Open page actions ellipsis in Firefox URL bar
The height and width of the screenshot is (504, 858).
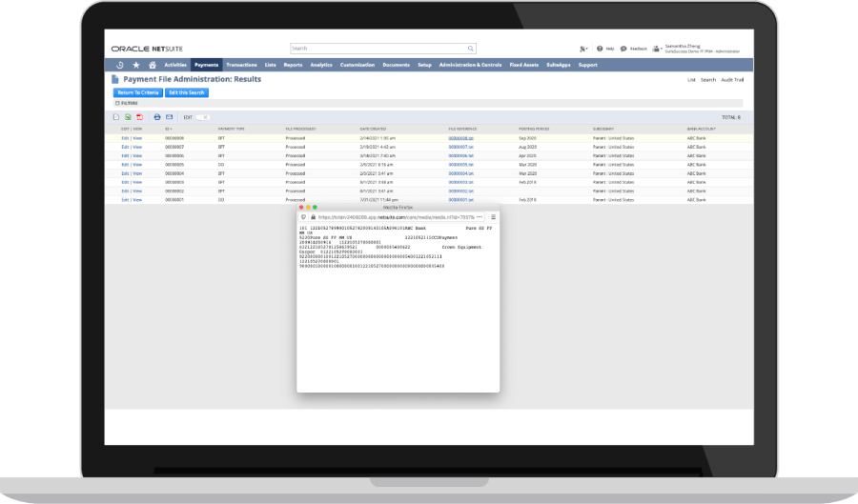click(480, 217)
